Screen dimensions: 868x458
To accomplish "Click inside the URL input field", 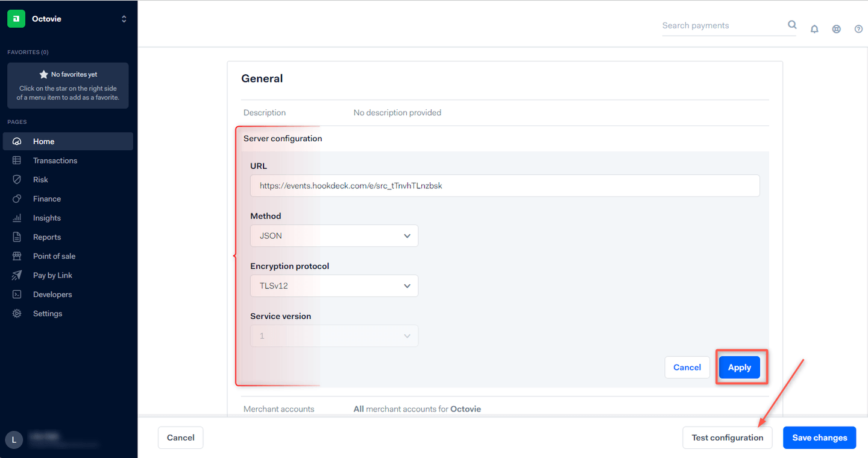I will pos(505,185).
